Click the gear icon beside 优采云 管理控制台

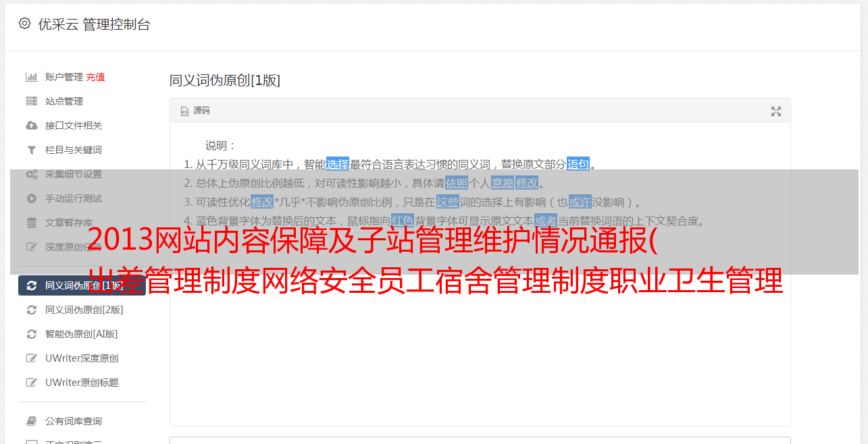[x=25, y=24]
